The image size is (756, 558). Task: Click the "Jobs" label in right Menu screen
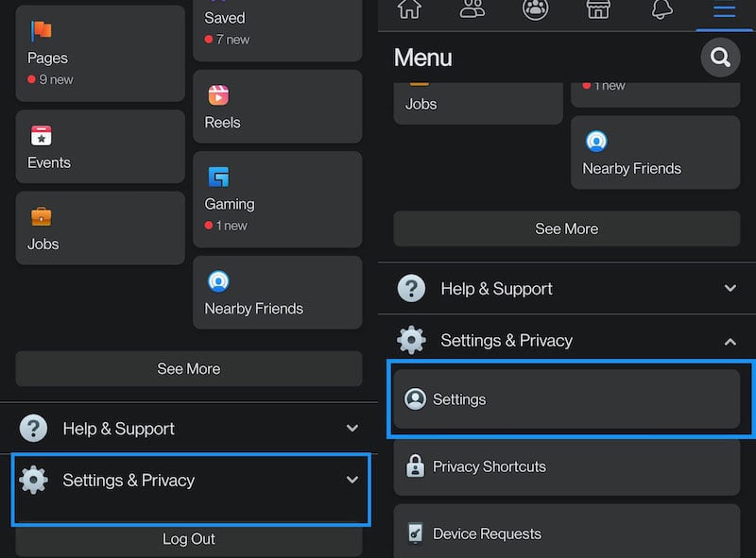[421, 104]
